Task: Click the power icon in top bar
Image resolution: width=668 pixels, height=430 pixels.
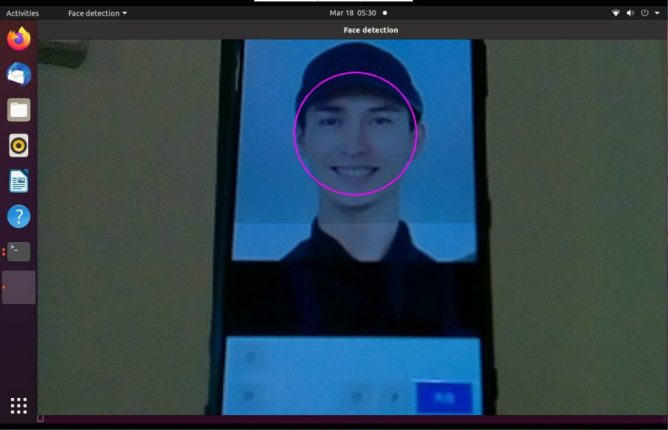Action: 645,13
